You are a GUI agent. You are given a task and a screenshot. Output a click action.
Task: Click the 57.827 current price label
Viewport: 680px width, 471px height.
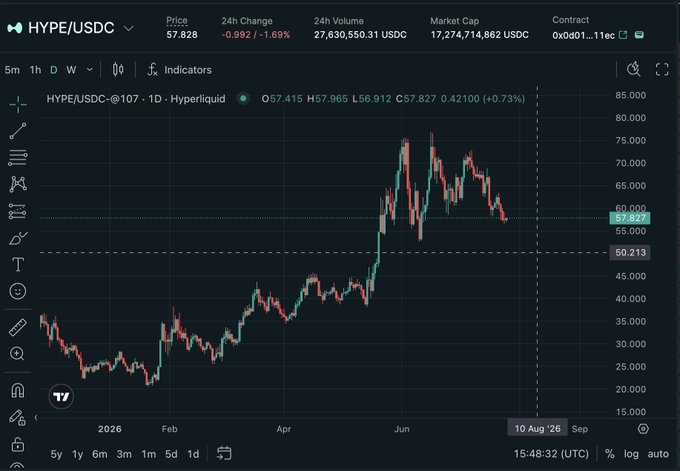630,218
